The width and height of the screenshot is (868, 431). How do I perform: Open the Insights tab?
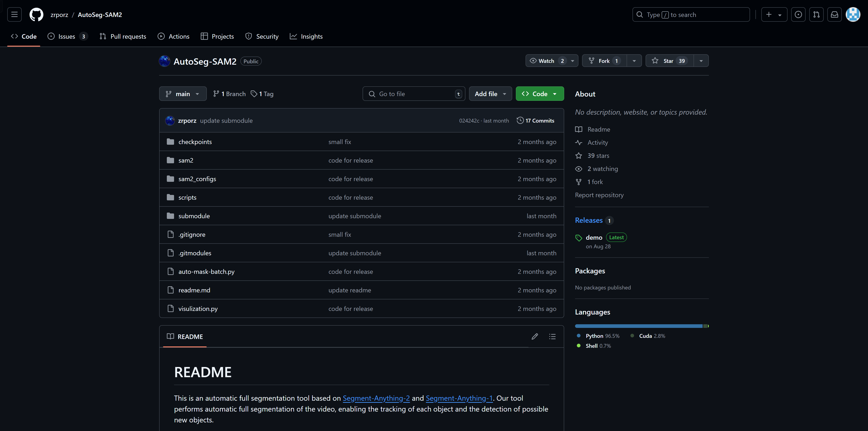point(306,36)
